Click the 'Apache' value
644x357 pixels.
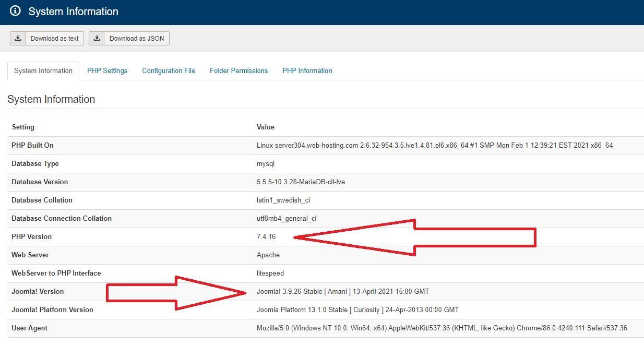(268, 255)
